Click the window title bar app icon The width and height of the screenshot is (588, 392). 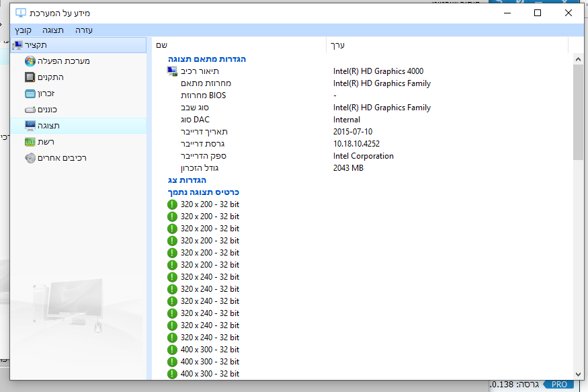coord(21,13)
